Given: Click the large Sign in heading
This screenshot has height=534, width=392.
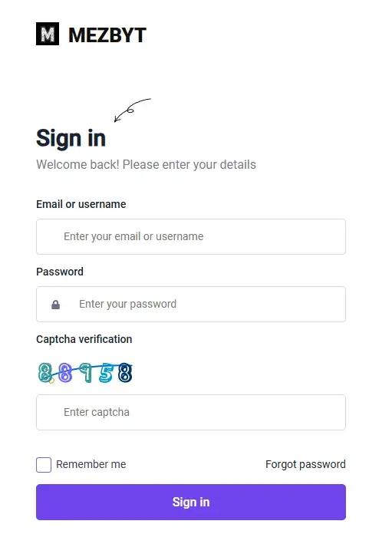Looking at the screenshot, I should click(x=71, y=138).
